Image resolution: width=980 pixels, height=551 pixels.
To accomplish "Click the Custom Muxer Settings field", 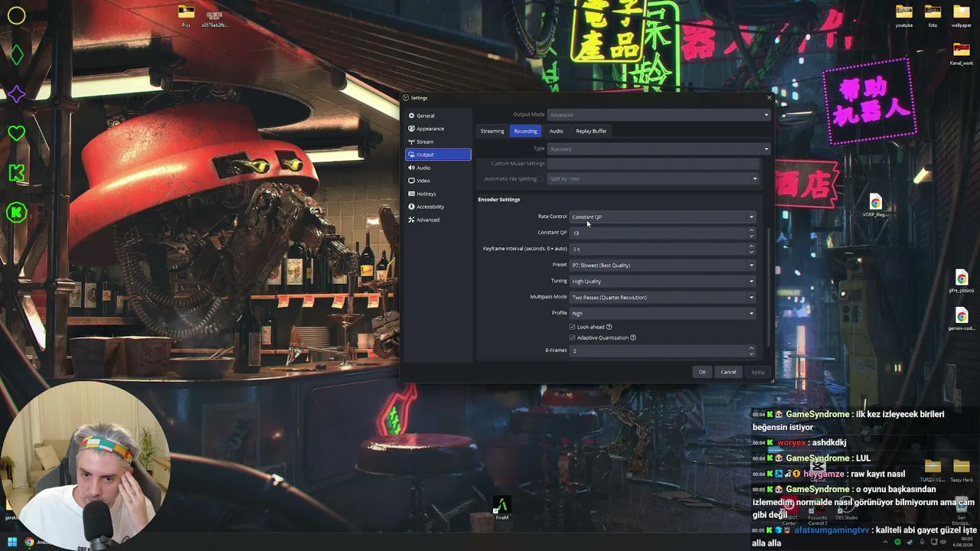I will [x=653, y=163].
